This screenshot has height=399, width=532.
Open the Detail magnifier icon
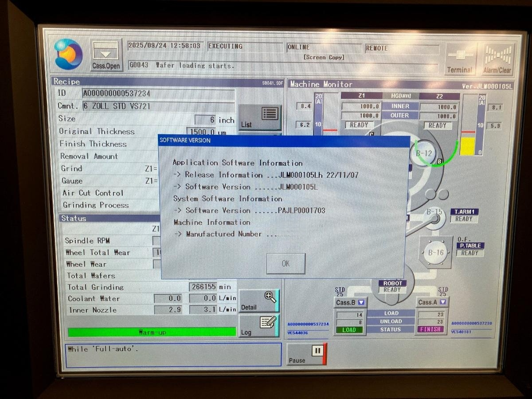(259, 301)
